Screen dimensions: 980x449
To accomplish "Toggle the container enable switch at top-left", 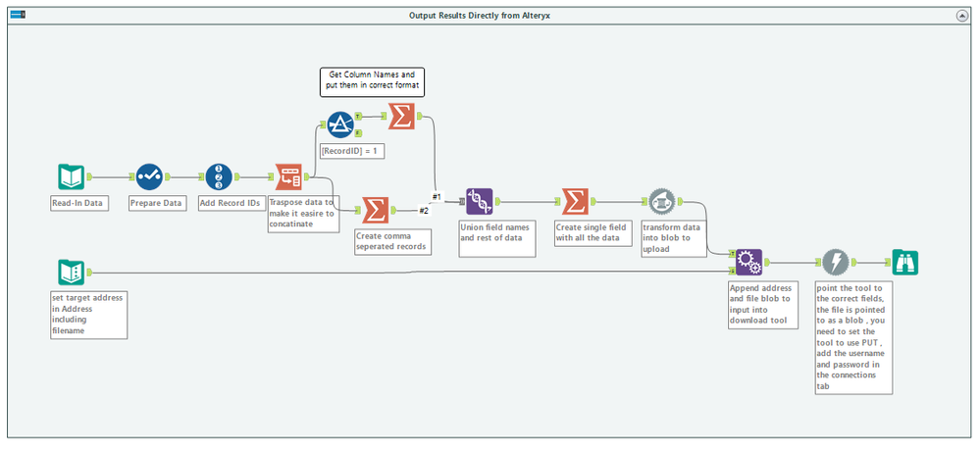I will point(18,14).
